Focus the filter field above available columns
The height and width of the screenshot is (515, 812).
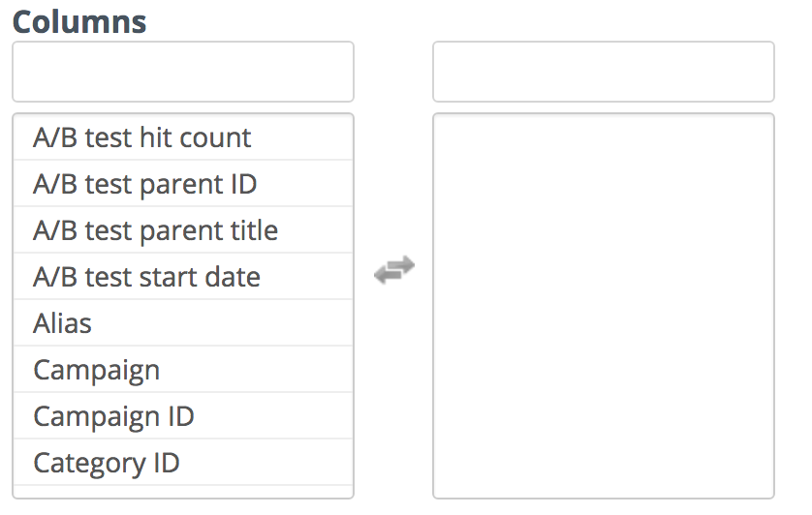(183, 72)
